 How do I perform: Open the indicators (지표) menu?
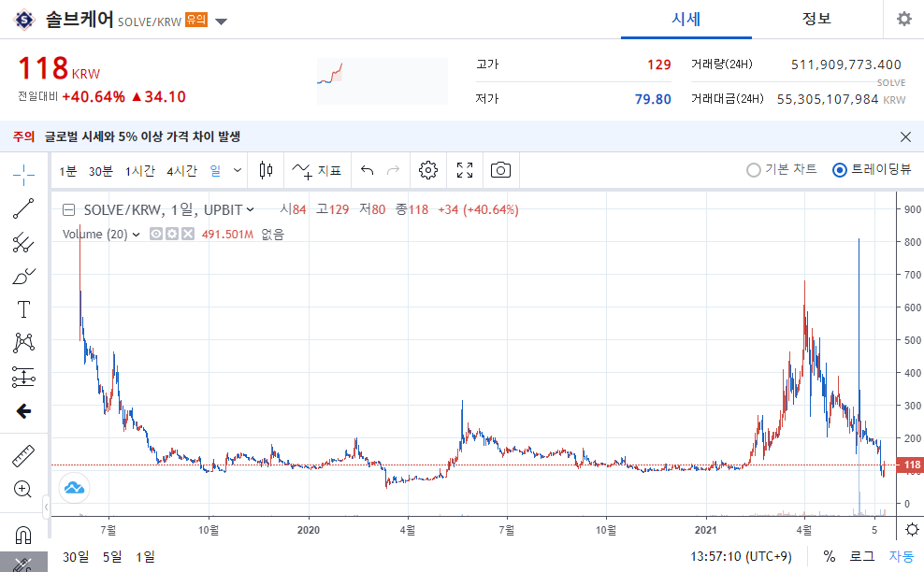(316, 170)
